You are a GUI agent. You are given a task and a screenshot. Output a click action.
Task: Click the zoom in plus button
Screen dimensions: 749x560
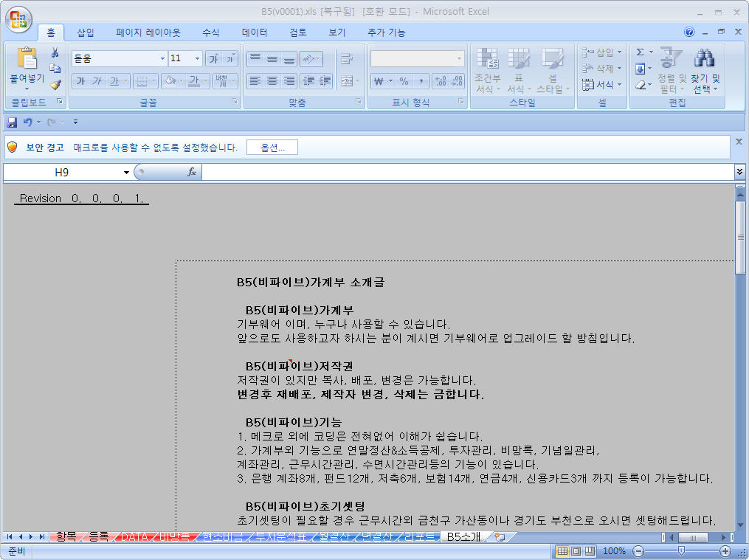[725, 551]
